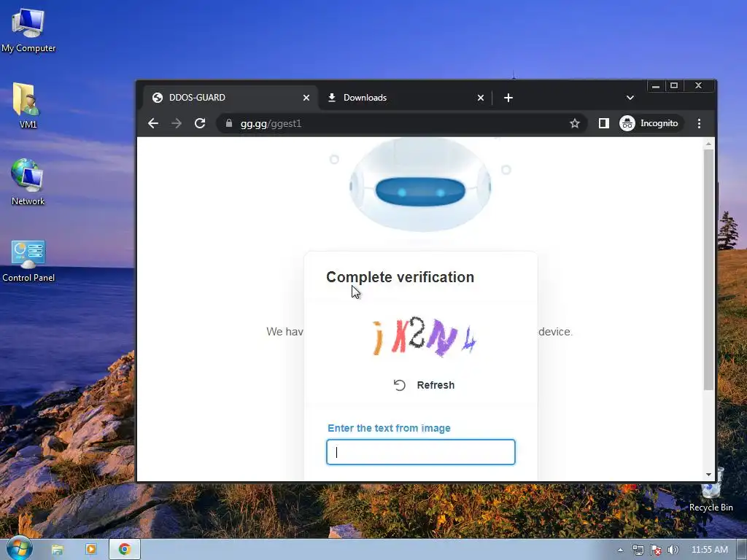Click the Show Desktop button
This screenshot has height=560, width=747.
742,550
